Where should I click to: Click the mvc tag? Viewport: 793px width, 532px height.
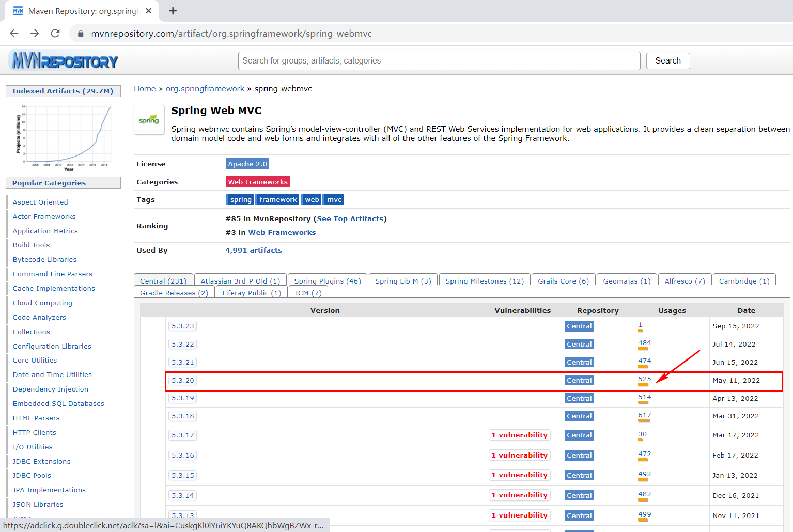334,200
